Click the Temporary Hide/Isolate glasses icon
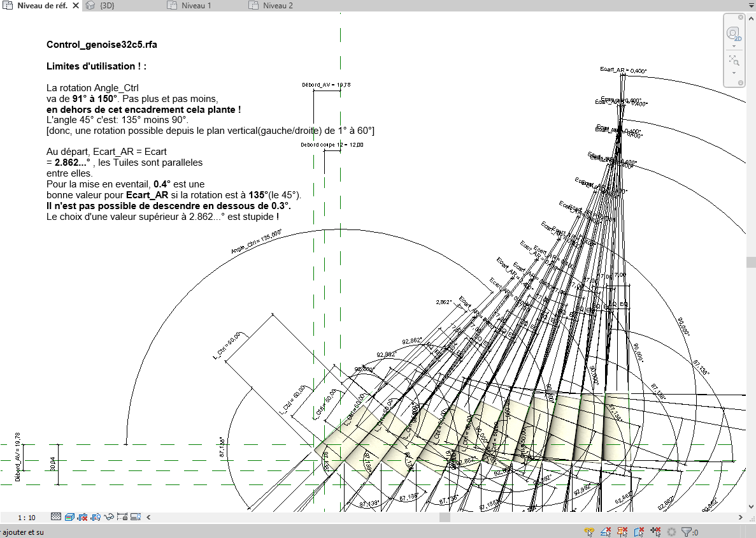 click(x=109, y=517)
